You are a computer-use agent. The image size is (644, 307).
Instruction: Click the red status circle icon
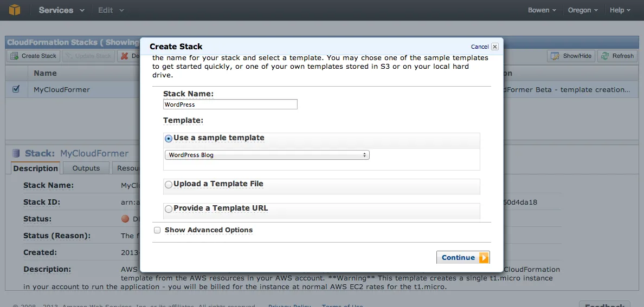[x=125, y=219]
